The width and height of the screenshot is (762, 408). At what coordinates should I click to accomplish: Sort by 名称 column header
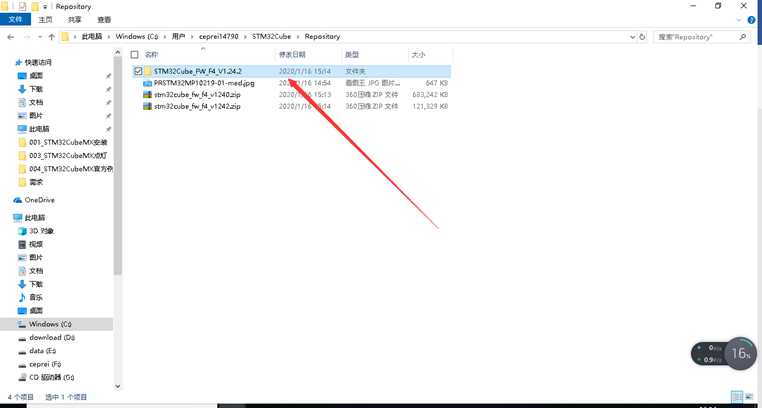pos(152,55)
